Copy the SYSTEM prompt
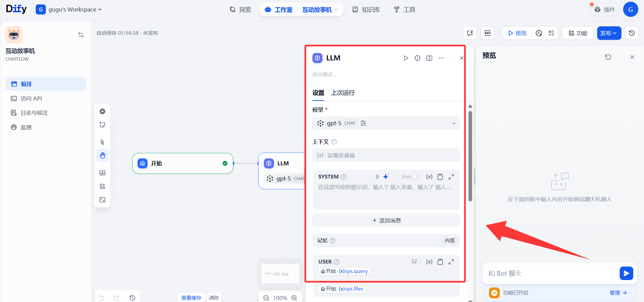 point(440,177)
